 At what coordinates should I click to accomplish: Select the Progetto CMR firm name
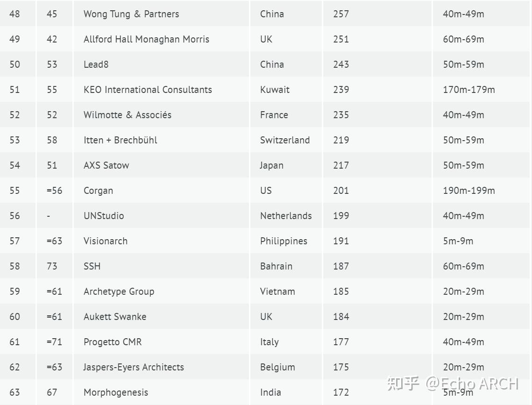click(113, 342)
